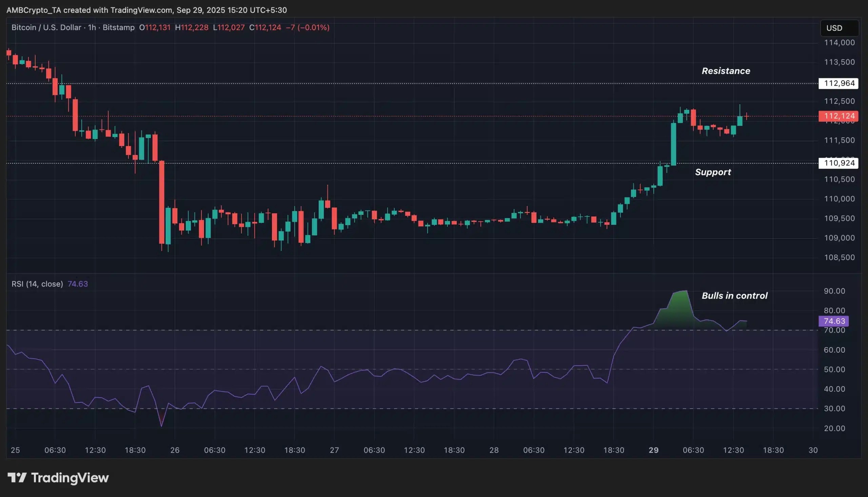
Task: Click the 29 date label on time axis
Action: (654, 450)
